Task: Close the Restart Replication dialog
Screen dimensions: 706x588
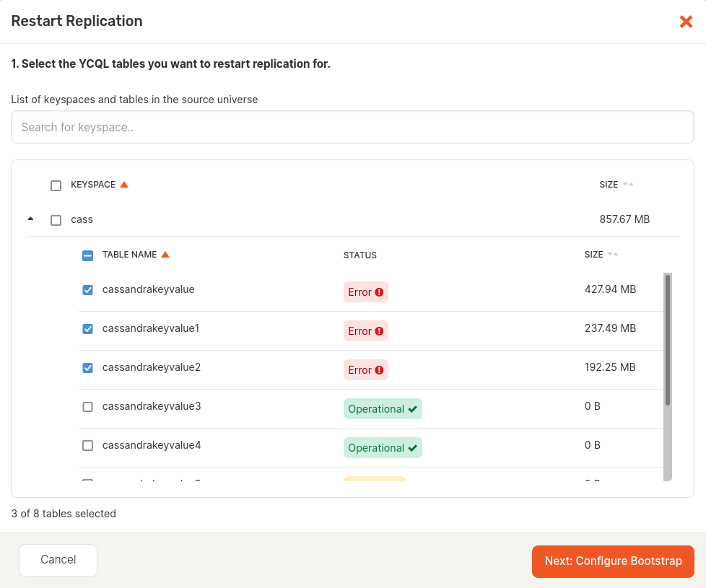Action: 686,22
